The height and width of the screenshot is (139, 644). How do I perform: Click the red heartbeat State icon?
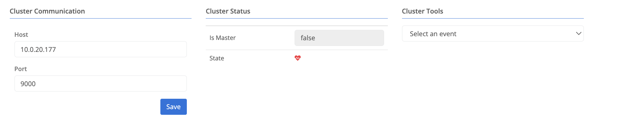click(x=297, y=58)
